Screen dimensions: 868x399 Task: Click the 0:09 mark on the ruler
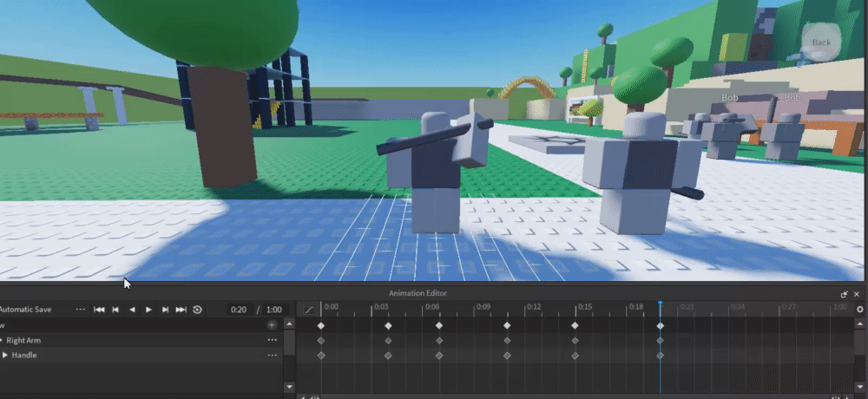click(x=483, y=306)
